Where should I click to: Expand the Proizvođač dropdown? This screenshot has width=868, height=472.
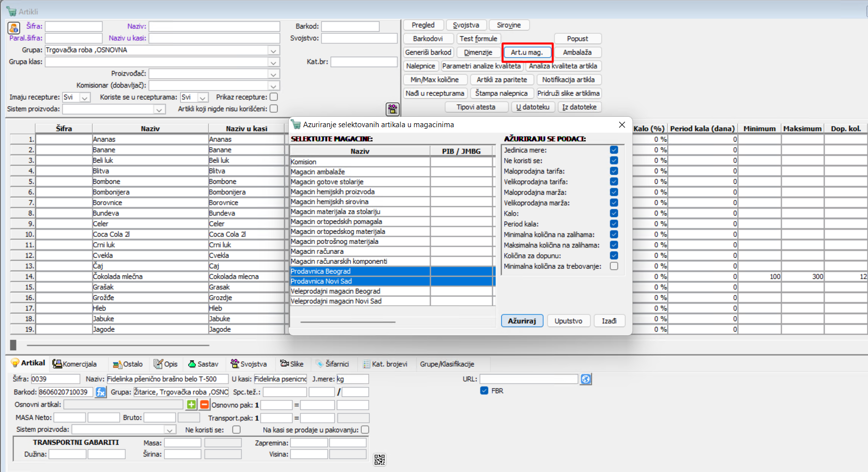click(273, 74)
